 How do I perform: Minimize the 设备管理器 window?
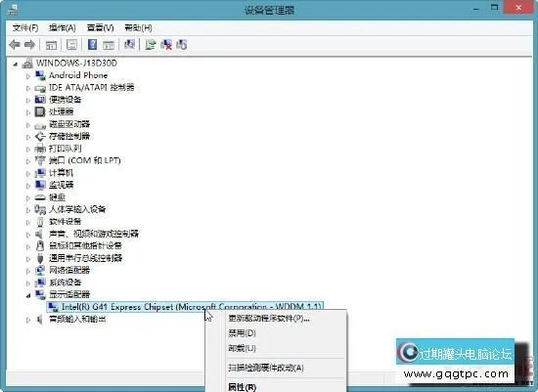(476, 8)
